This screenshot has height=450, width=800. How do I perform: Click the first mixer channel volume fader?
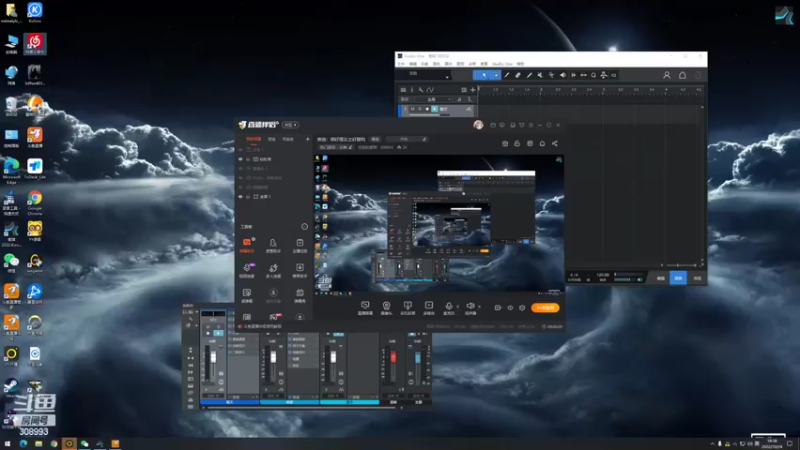tap(213, 357)
